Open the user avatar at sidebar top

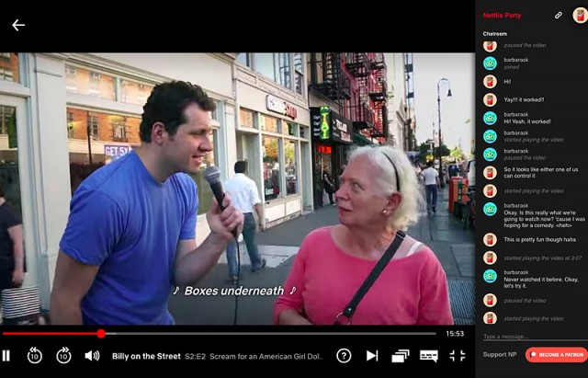(x=580, y=16)
